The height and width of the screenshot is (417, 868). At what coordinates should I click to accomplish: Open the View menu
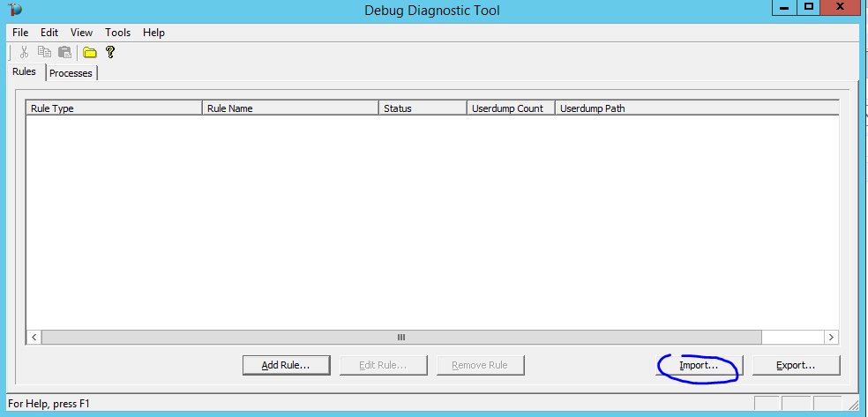(x=81, y=33)
